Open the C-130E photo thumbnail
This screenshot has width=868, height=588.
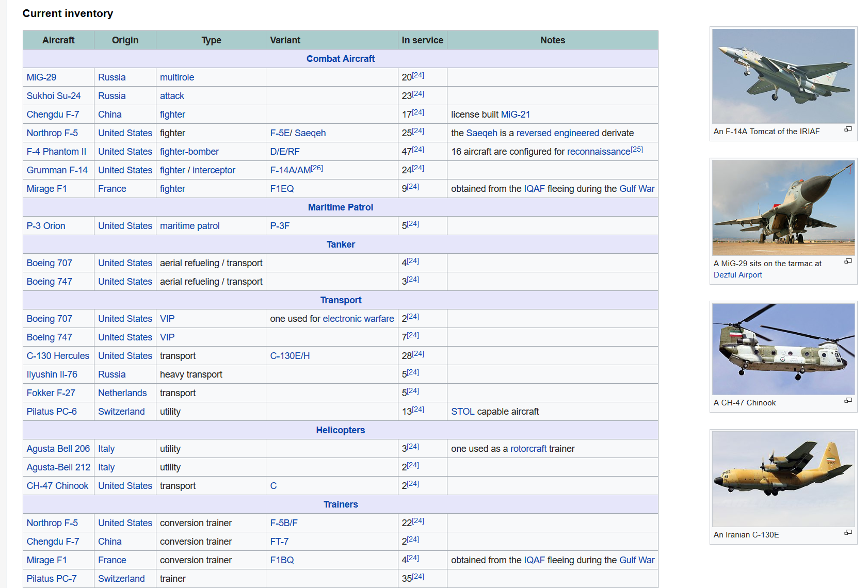point(783,479)
